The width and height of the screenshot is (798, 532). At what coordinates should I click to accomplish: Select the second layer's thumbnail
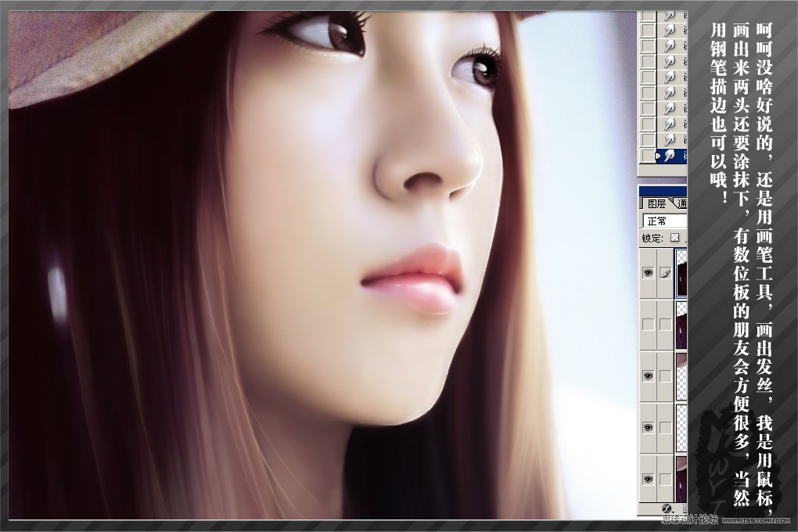[681, 324]
